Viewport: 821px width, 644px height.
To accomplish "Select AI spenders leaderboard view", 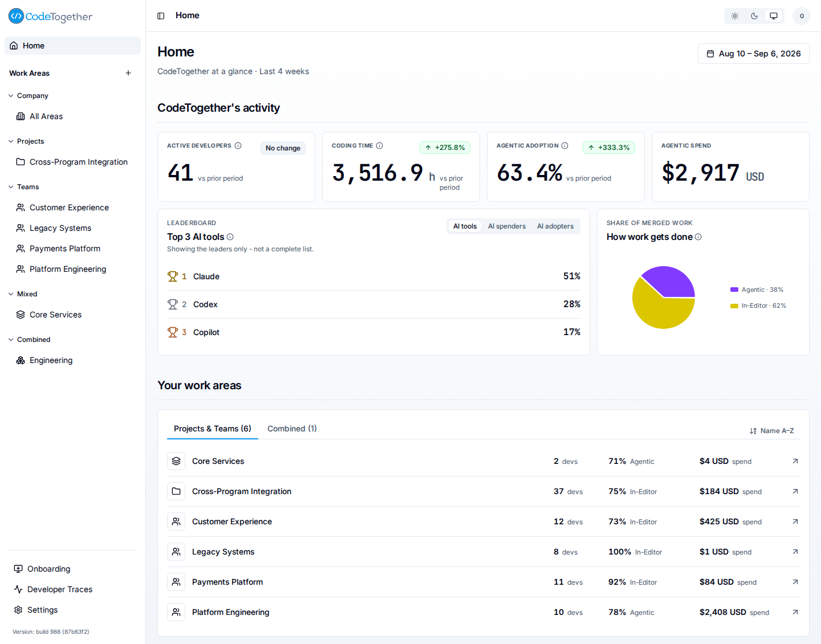I will click(x=507, y=226).
